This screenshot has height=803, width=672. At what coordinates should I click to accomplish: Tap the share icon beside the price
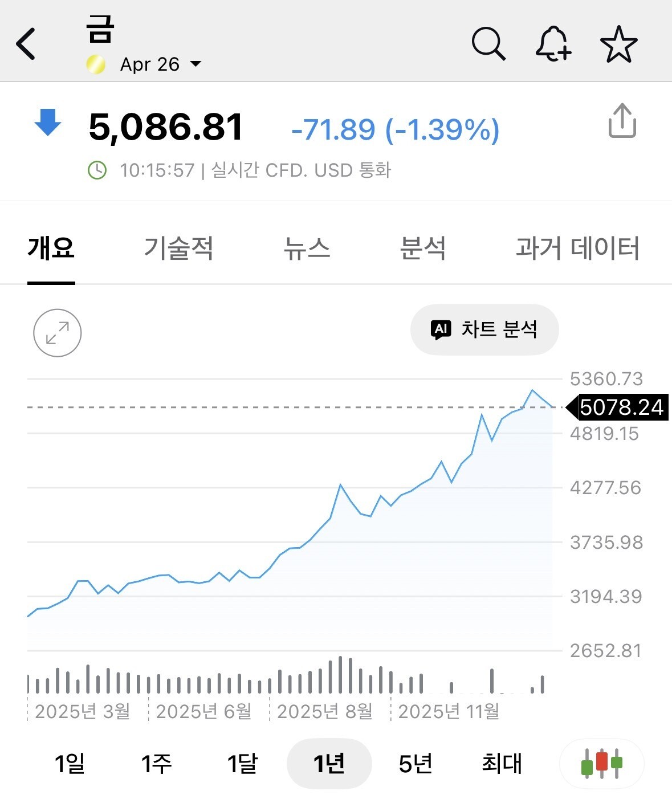pos(622,121)
